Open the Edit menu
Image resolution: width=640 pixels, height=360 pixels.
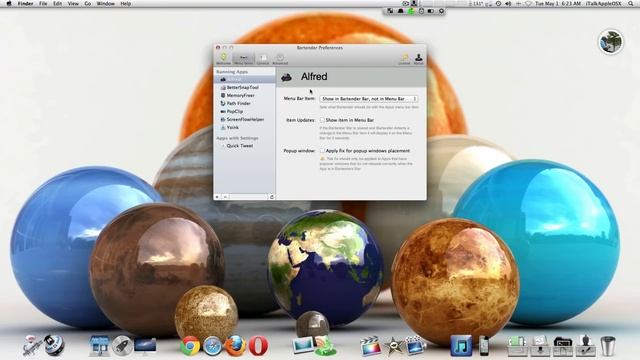(58, 3)
